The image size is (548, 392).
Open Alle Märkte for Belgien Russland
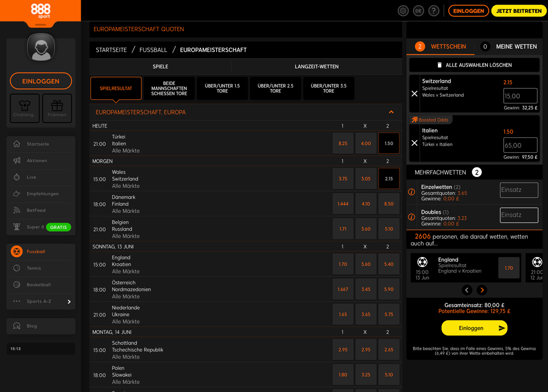126,237
